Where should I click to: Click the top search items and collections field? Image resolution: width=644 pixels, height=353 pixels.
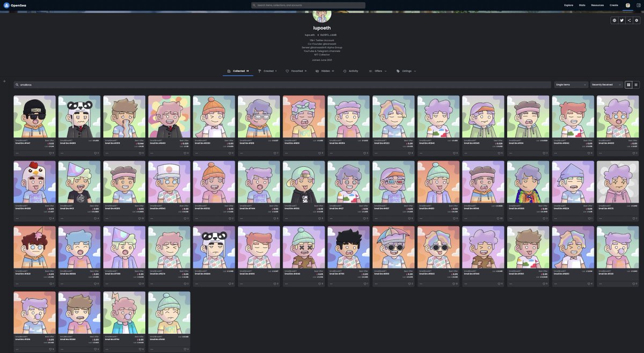click(x=309, y=5)
